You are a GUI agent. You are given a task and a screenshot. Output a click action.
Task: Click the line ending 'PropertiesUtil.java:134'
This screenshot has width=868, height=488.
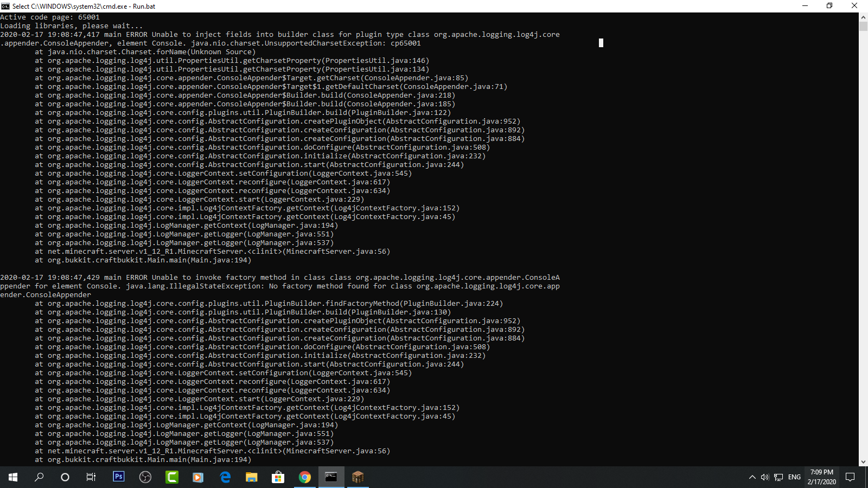(232, 69)
